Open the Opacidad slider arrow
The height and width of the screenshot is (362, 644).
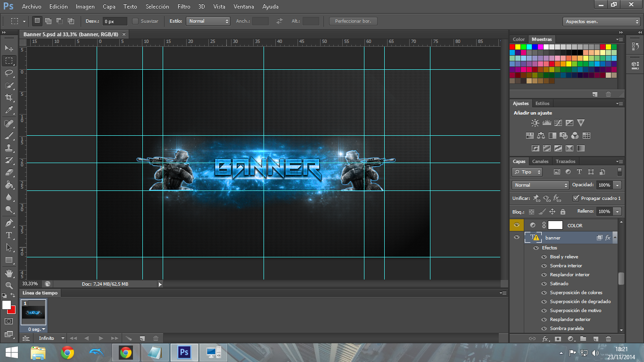click(618, 185)
